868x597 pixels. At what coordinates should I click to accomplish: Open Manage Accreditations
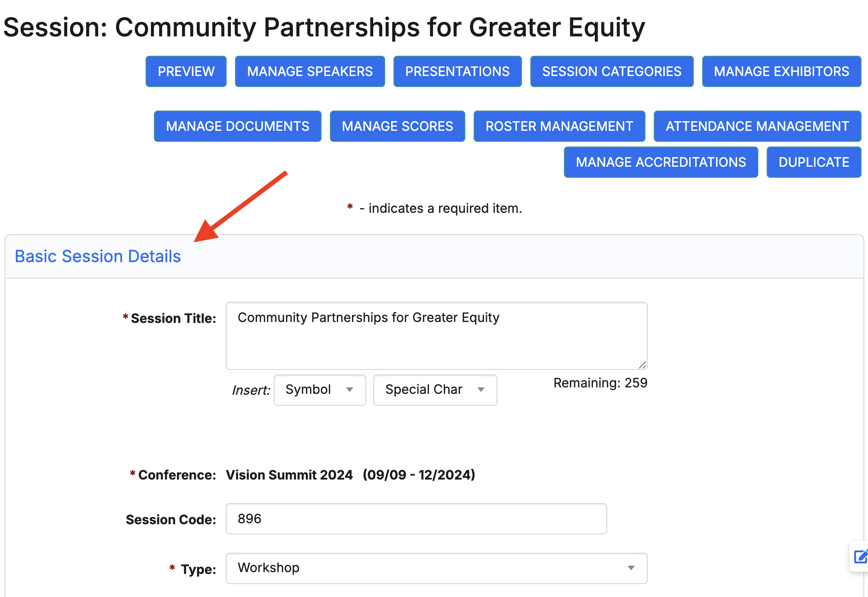click(x=661, y=162)
